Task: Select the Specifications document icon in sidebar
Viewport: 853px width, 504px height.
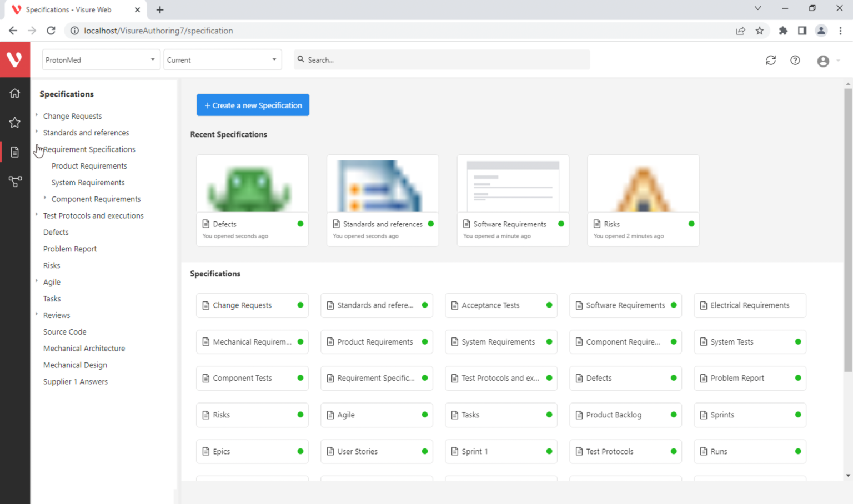Action: tap(15, 152)
